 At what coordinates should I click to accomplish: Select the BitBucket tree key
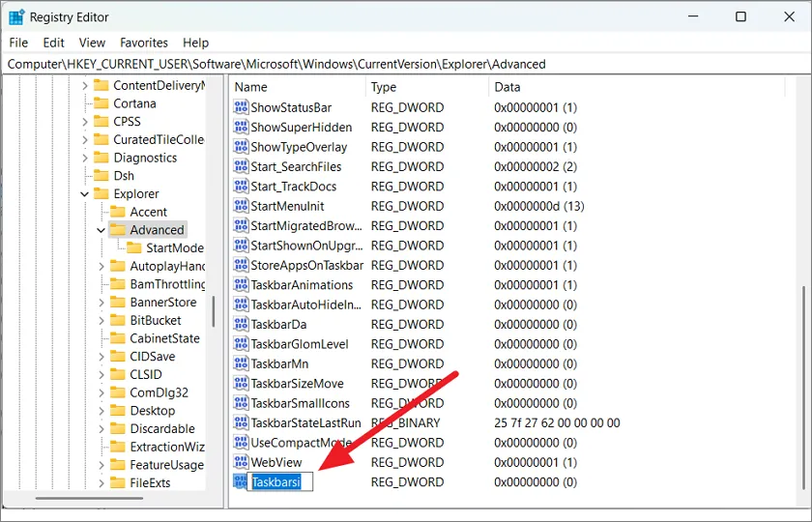[x=156, y=321]
